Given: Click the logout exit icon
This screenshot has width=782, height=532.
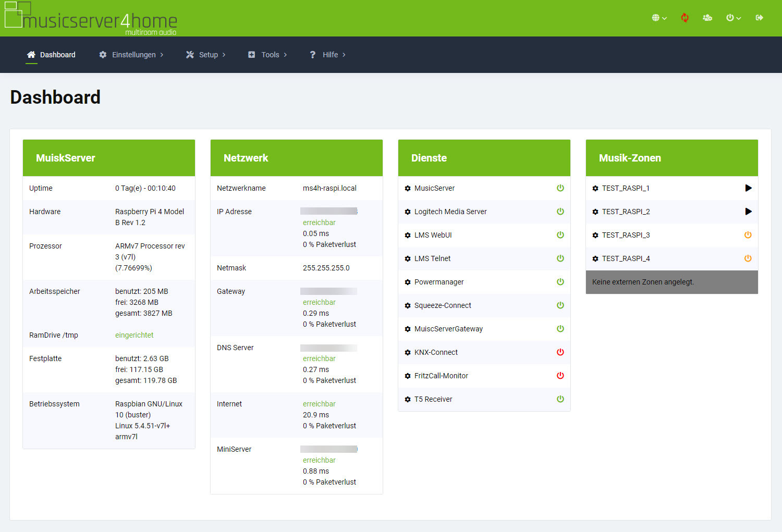Looking at the screenshot, I should [760, 18].
